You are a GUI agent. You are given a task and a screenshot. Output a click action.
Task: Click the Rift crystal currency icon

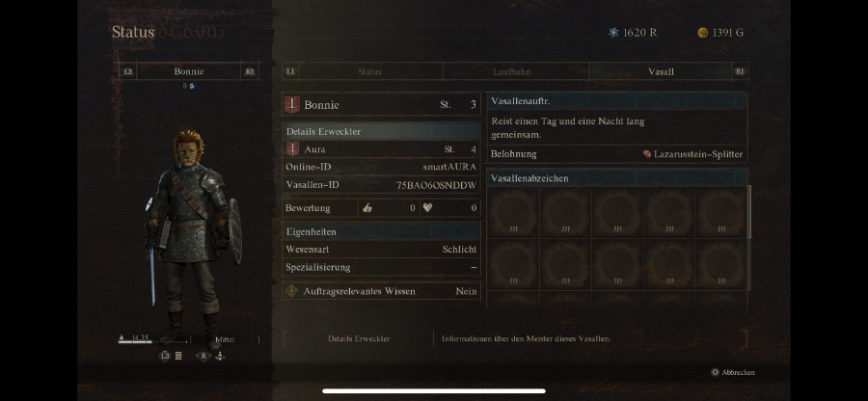(613, 33)
